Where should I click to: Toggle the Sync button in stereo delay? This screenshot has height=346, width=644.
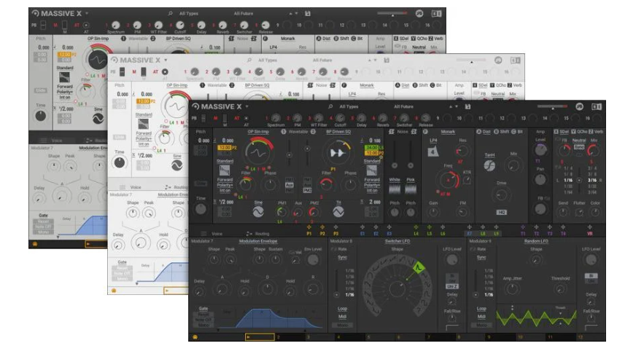click(x=579, y=147)
